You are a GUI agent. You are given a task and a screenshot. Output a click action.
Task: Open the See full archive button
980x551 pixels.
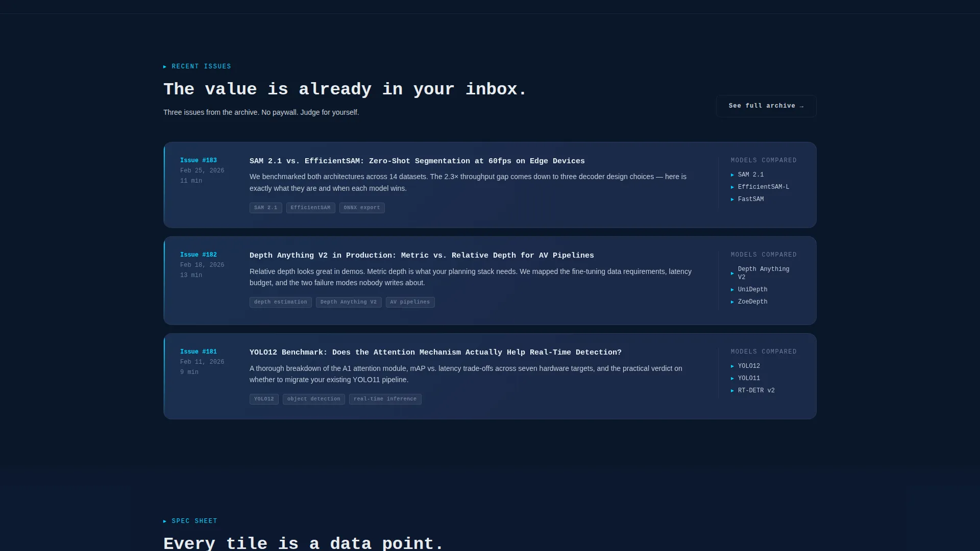pyautogui.click(x=766, y=106)
